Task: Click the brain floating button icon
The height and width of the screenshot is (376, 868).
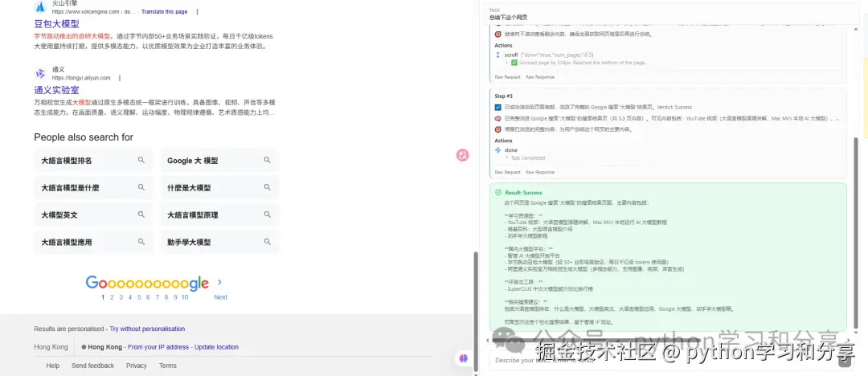Action: pyautogui.click(x=463, y=358)
